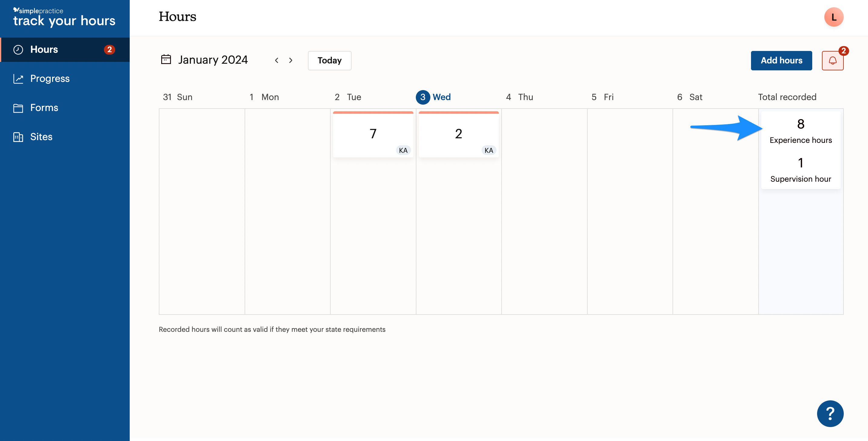868x441 pixels.
Task: Open the Progress sidebar section
Action: click(x=65, y=79)
